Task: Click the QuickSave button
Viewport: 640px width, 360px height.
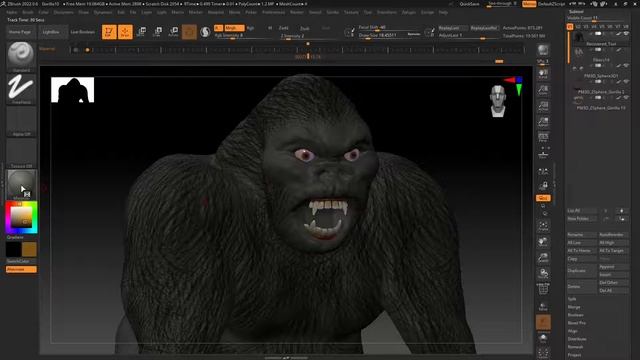Action: [469, 4]
